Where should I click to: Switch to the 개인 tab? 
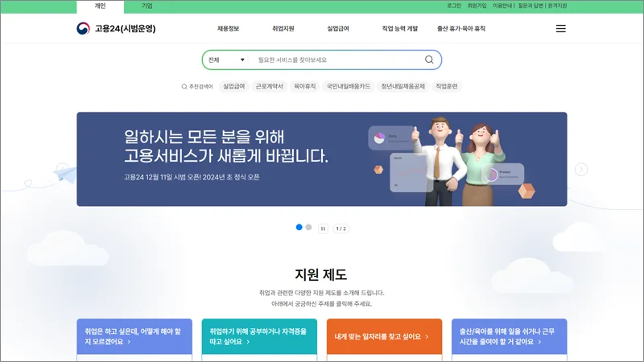tap(100, 6)
